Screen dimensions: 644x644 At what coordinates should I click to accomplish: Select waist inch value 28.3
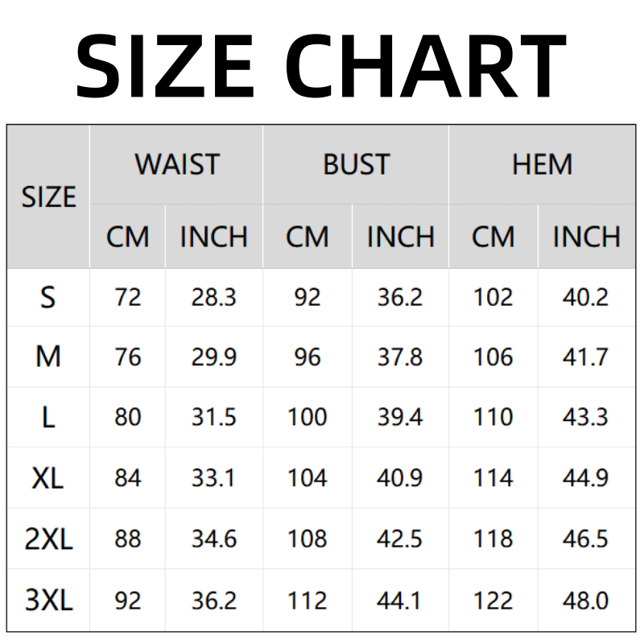point(213,298)
